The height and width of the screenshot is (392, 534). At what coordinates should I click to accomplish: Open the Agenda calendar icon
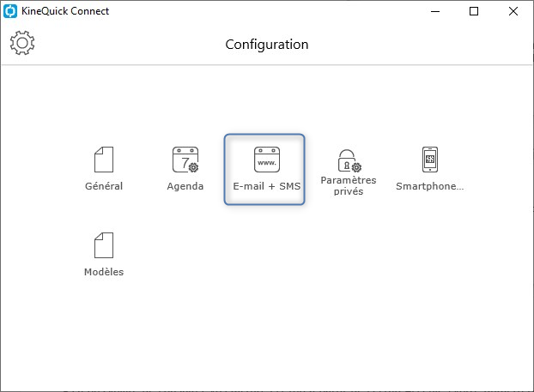pos(185,160)
